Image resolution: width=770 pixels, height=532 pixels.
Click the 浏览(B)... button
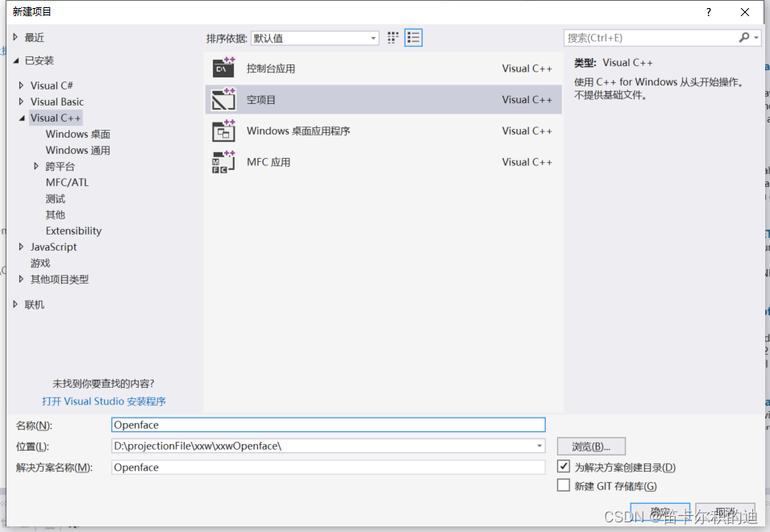click(591, 446)
